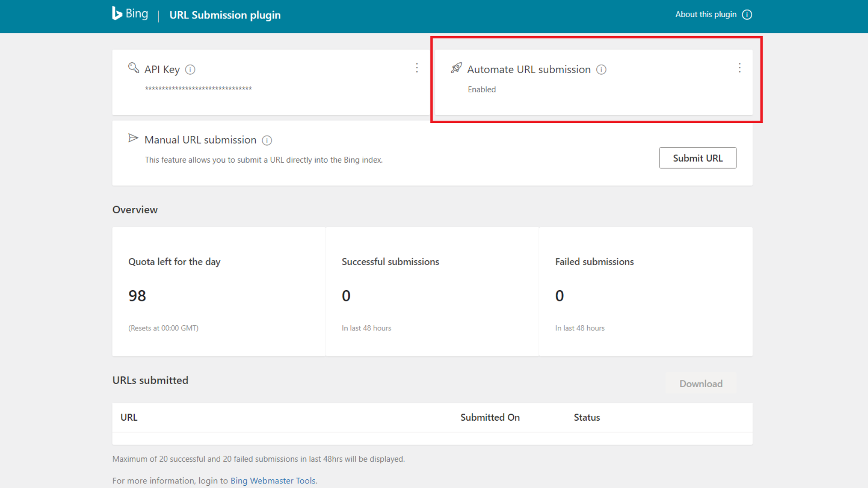The image size is (868, 488).
Task: Open the kebab menu on Automate URL submission card
Action: [x=740, y=68]
